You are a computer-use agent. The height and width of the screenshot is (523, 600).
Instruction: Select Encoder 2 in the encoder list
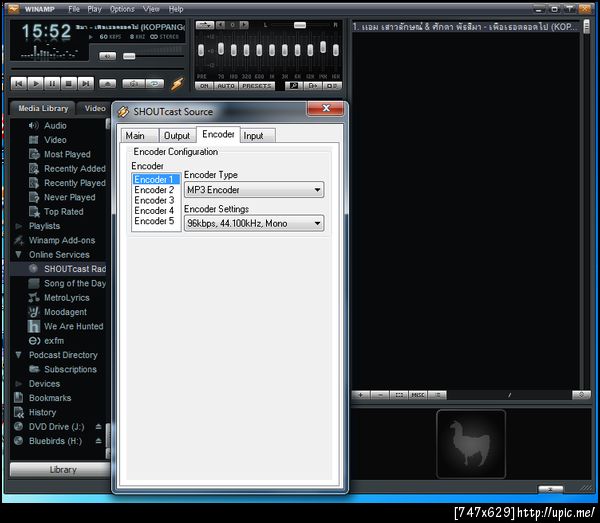[156, 190]
